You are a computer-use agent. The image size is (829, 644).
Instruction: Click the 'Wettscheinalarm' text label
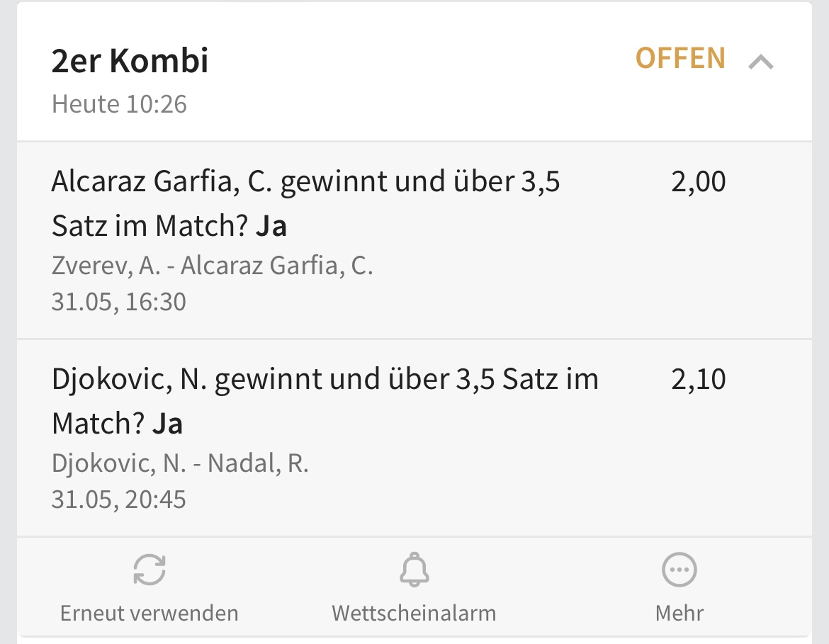coord(414,613)
